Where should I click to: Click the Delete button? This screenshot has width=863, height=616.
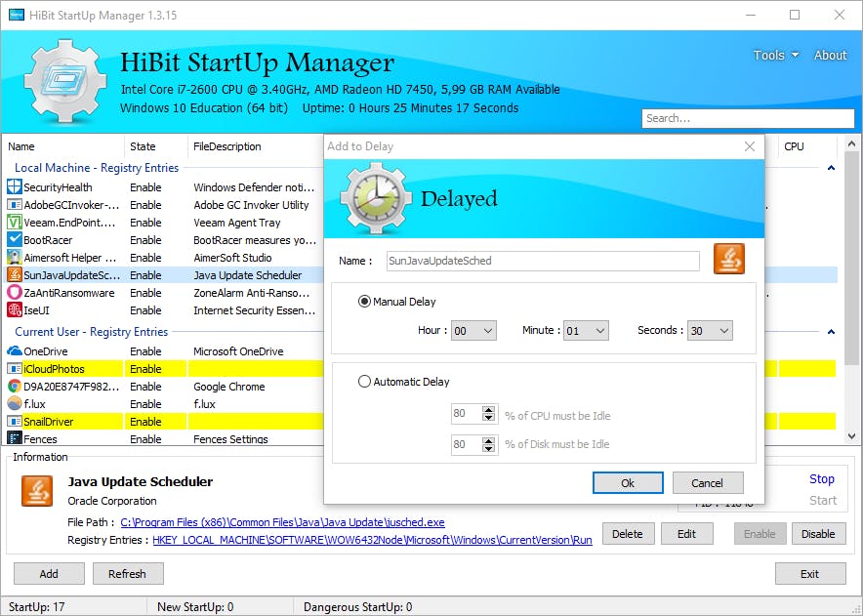(x=628, y=533)
